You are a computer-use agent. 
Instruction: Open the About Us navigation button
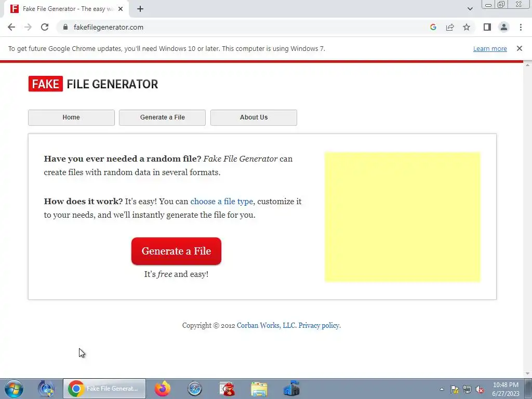(x=254, y=117)
